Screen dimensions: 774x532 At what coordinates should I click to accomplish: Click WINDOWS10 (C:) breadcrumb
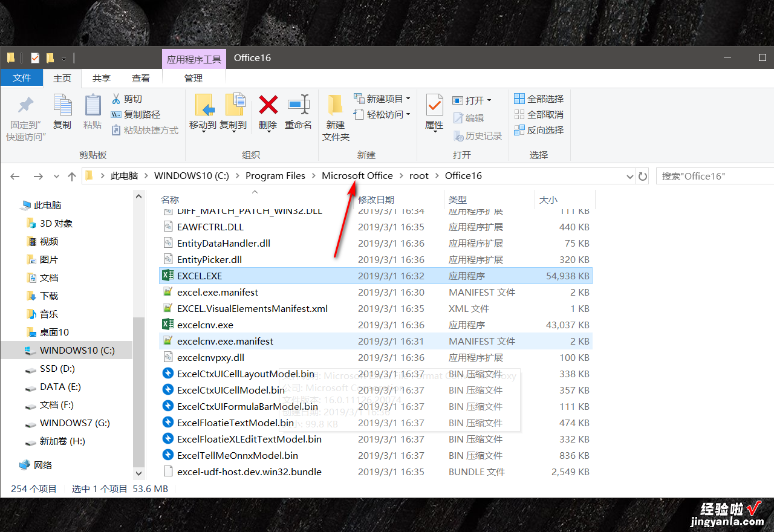[x=192, y=176]
